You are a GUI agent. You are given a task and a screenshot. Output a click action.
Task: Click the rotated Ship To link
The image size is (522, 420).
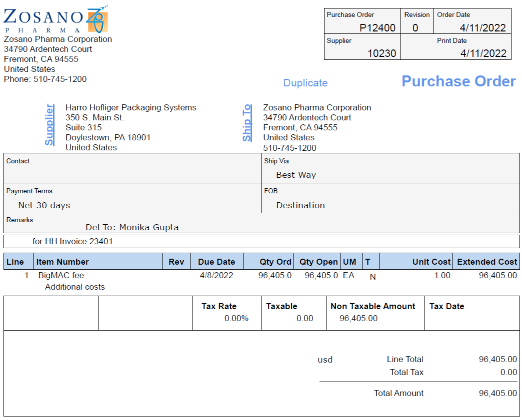click(x=247, y=123)
